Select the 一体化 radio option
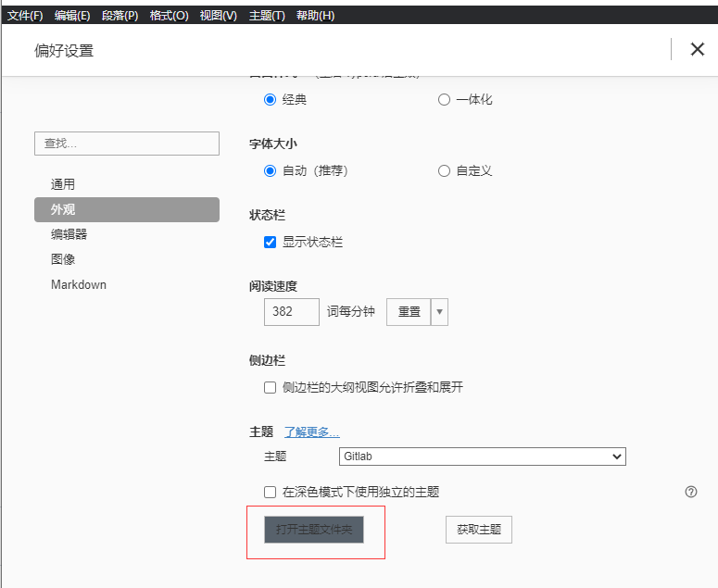The height and width of the screenshot is (588, 718). coord(444,99)
